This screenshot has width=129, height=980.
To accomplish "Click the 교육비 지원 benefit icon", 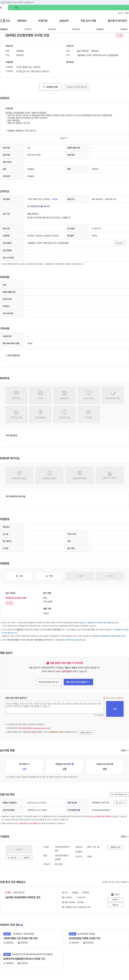I will [88, 395].
